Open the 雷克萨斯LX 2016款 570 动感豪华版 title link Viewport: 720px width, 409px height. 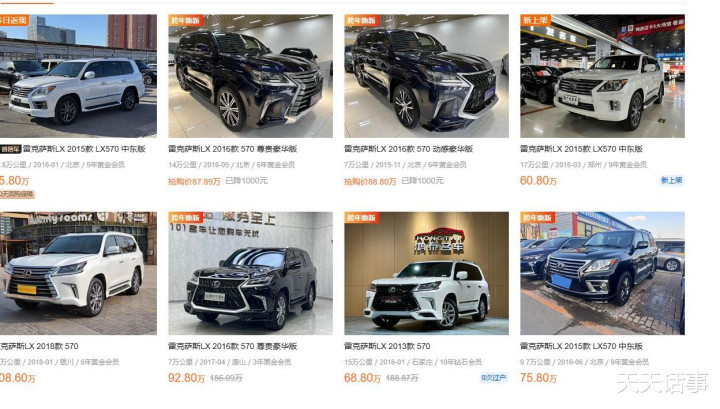pyautogui.click(x=408, y=149)
